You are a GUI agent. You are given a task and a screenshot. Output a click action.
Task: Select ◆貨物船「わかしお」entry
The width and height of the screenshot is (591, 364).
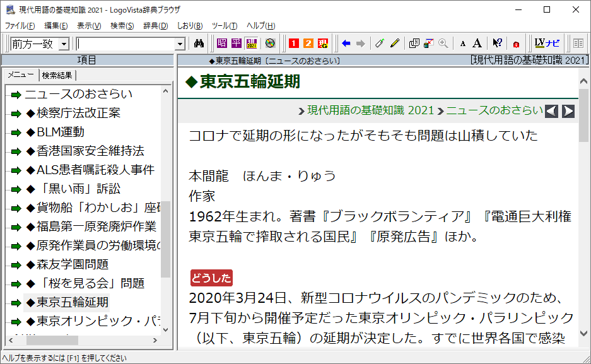[93, 208]
